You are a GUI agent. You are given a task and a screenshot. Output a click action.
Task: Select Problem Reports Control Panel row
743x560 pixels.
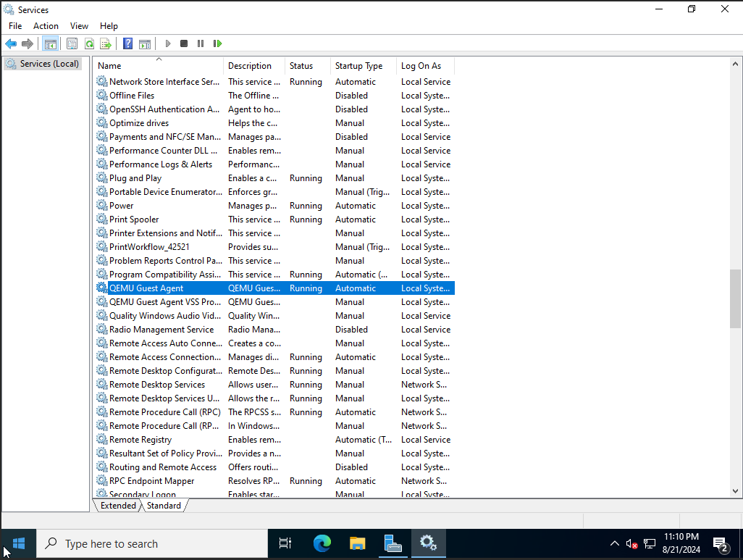click(275, 260)
